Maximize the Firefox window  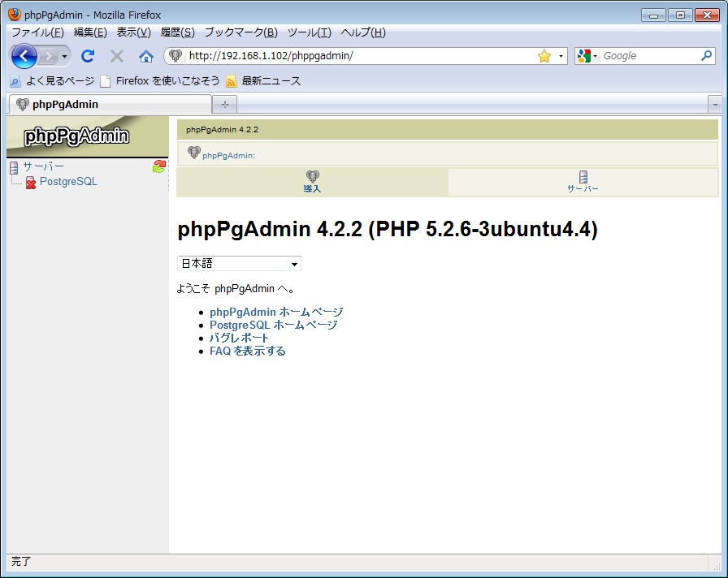[x=680, y=15]
